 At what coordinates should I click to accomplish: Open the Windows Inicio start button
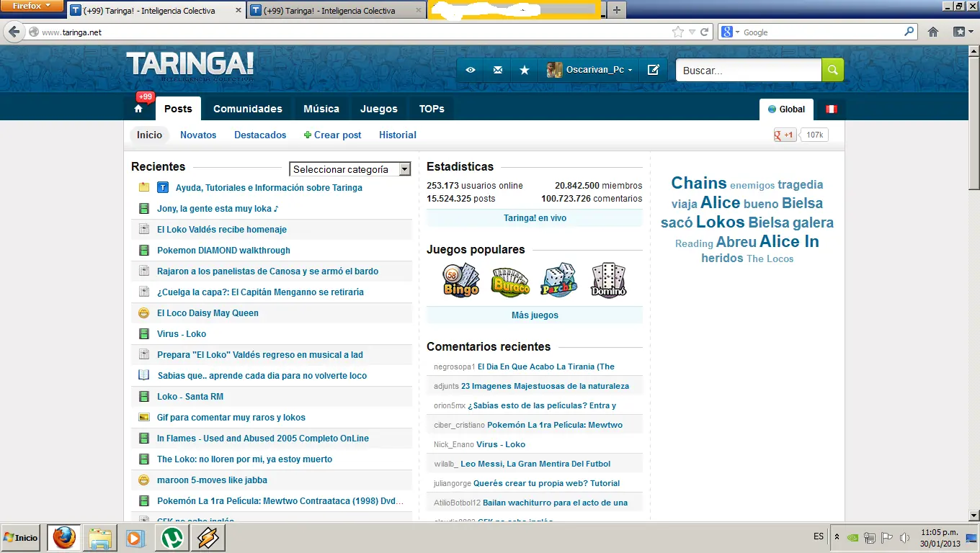(x=20, y=538)
